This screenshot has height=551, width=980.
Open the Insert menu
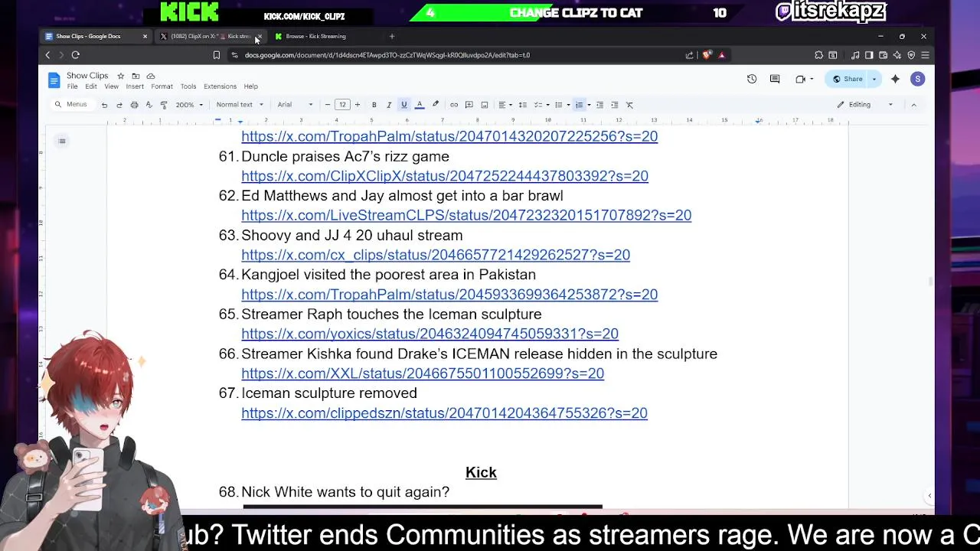135,86
